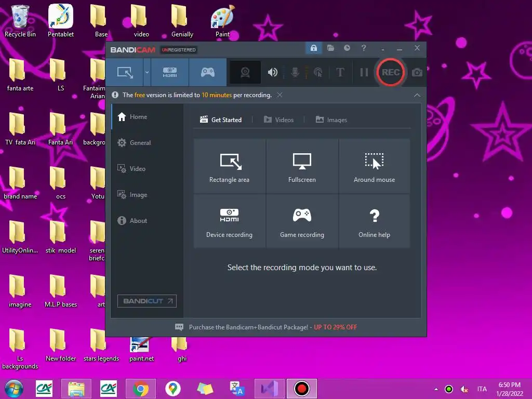Open help question mark in title bar

[x=363, y=48]
